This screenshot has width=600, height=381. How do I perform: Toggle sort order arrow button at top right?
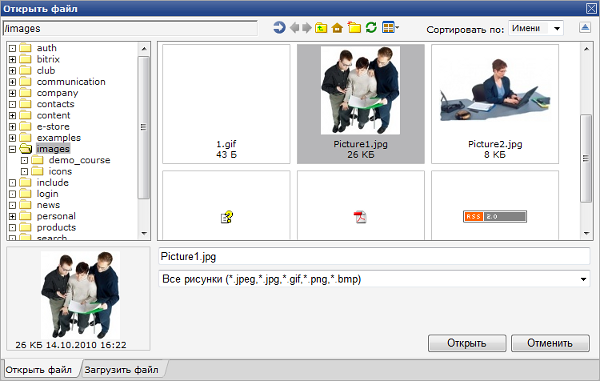[585, 28]
